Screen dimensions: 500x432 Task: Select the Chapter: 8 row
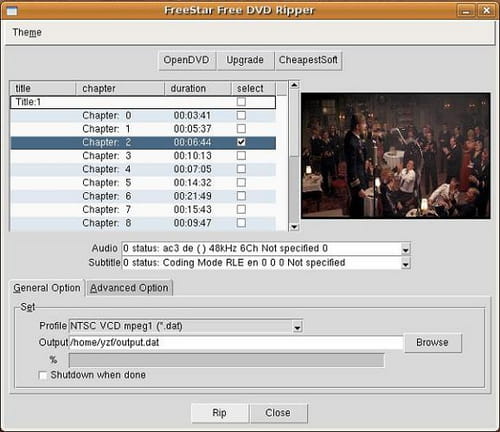pyautogui.click(x=143, y=223)
